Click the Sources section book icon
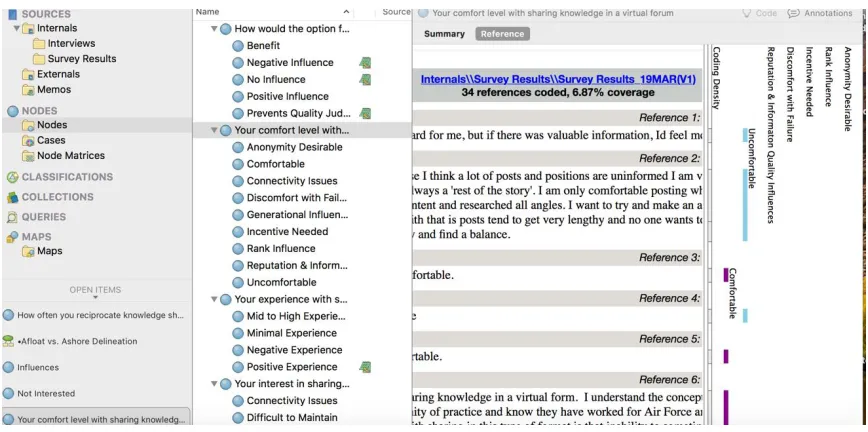Viewport: 868px width, 432px height. pos(12,14)
